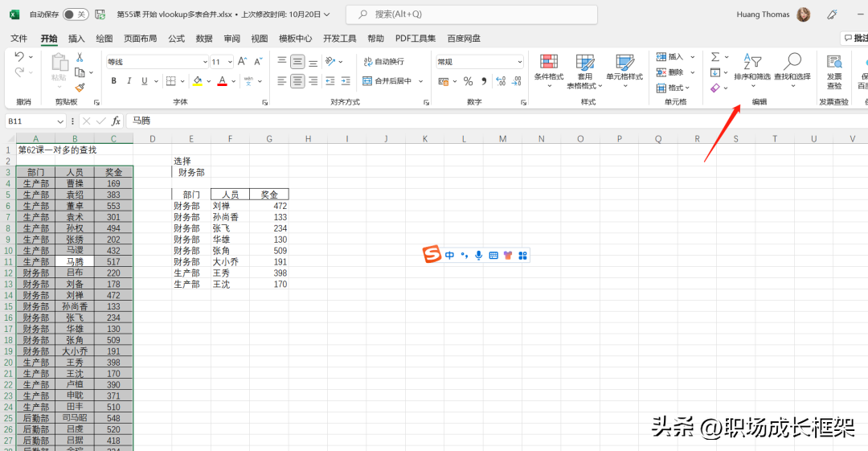
Task: Toggle the AutoSave switch
Action: pyautogui.click(x=76, y=14)
